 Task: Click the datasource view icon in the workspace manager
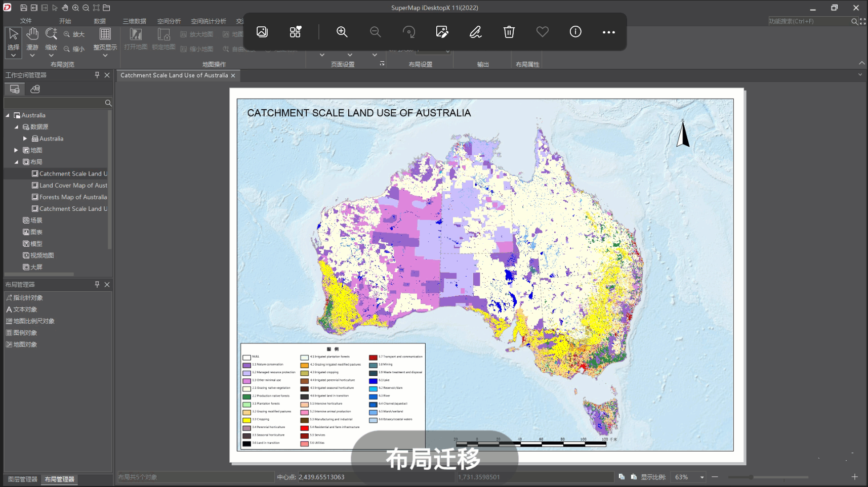(x=15, y=89)
